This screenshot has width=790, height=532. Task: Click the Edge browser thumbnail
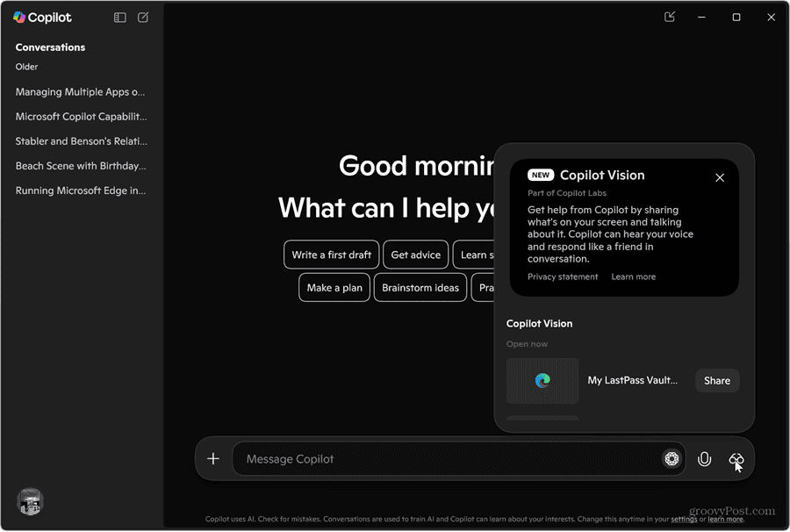tap(542, 381)
